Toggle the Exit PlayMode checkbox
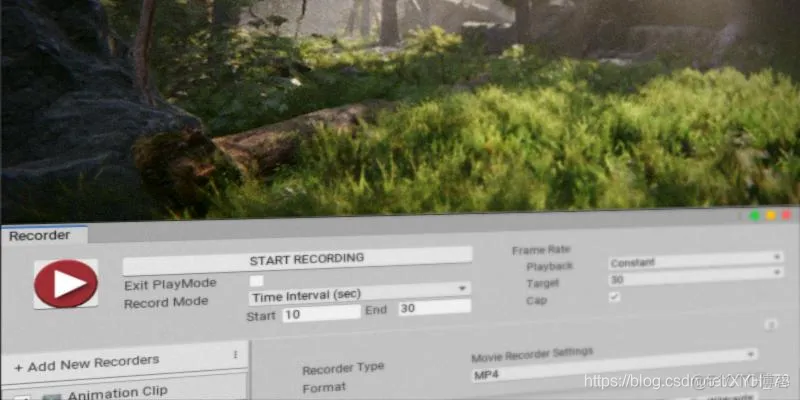 tap(256, 281)
